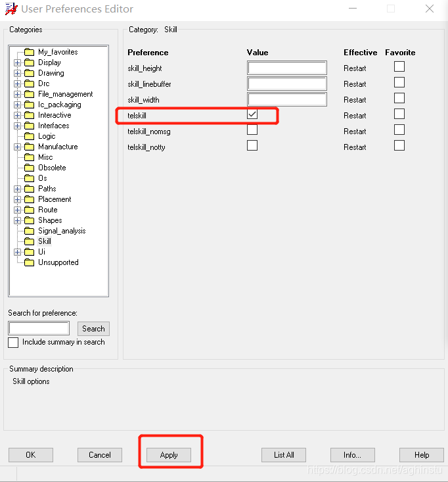This screenshot has height=482, width=448.
Task: Click the Logic folder icon
Action: [x=29, y=136]
